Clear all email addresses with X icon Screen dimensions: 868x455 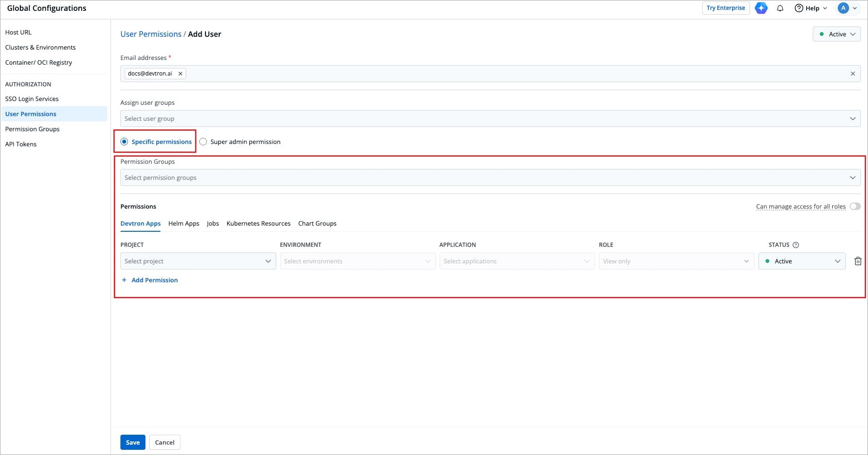[x=852, y=74]
